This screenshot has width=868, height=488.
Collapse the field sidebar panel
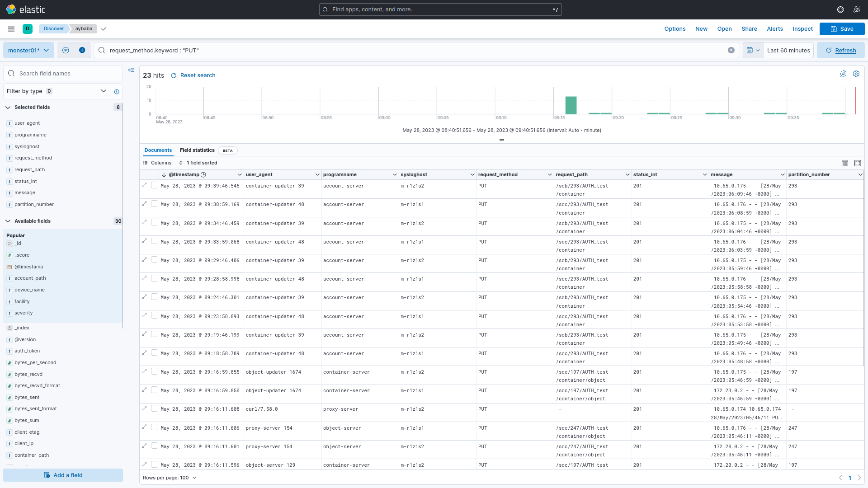tap(131, 70)
